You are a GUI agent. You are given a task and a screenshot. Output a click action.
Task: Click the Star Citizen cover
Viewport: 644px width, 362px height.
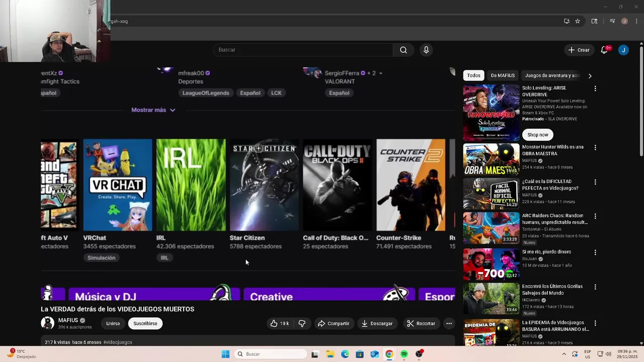click(x=264, y=185)
